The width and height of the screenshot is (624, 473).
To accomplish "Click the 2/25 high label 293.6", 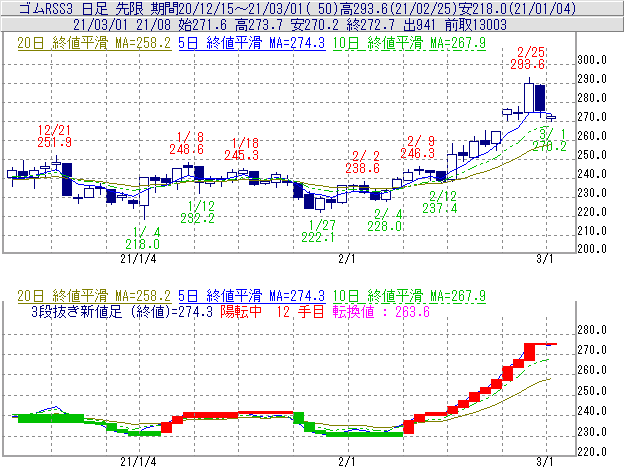I will [x=531, y=64].
